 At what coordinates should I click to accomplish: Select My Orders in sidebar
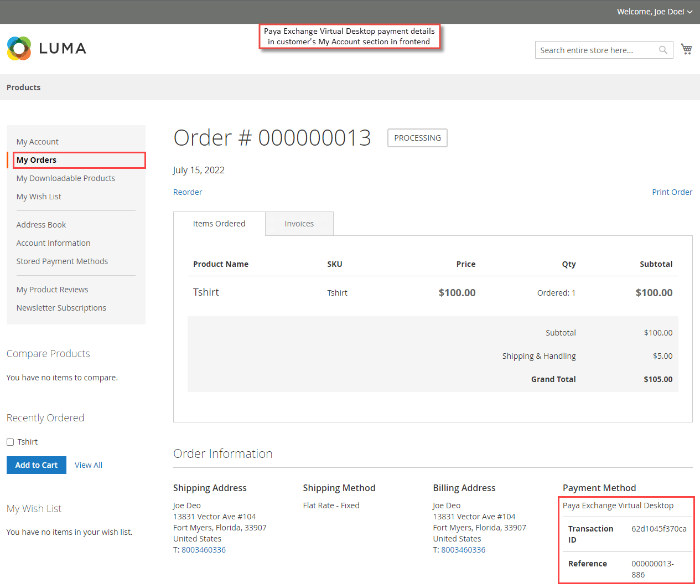tap(37, 160)
